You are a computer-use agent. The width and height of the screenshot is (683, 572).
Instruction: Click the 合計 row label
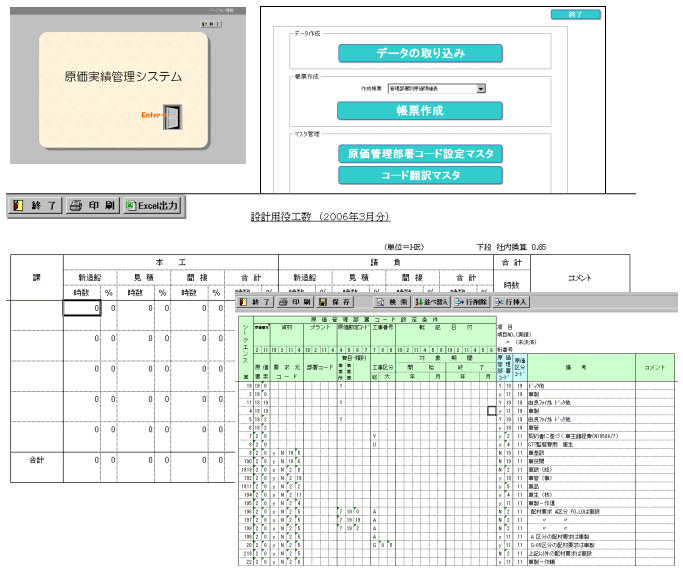point(37,460)
